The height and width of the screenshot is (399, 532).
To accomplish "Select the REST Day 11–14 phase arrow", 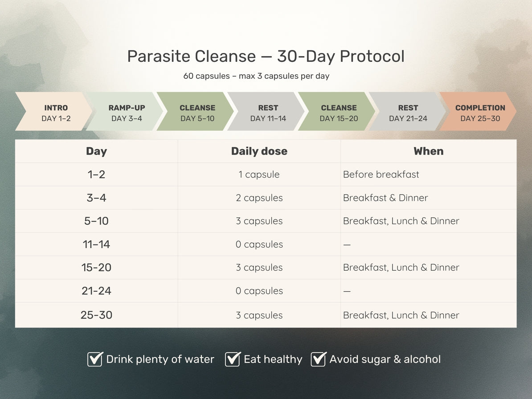I will [x=266, y=113].
